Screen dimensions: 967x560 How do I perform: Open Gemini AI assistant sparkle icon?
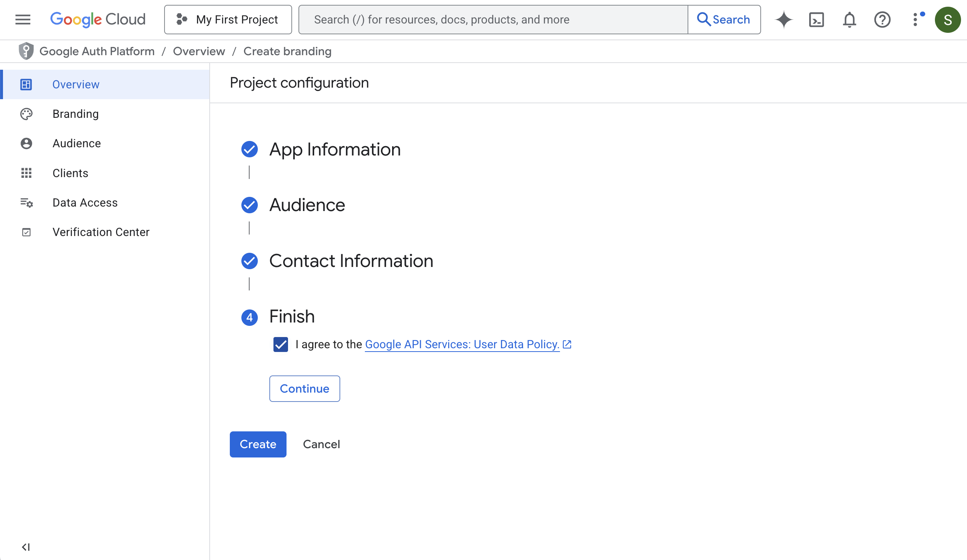[783, 19]
